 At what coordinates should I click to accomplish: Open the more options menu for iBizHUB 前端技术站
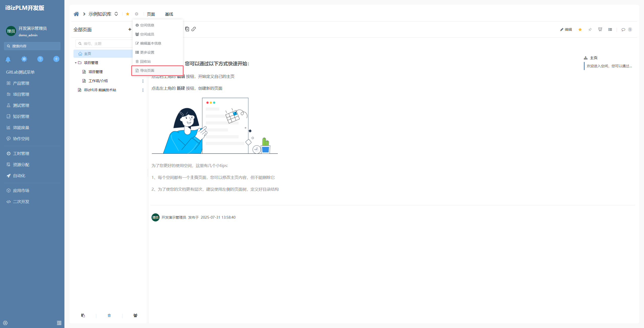(143, 90)
